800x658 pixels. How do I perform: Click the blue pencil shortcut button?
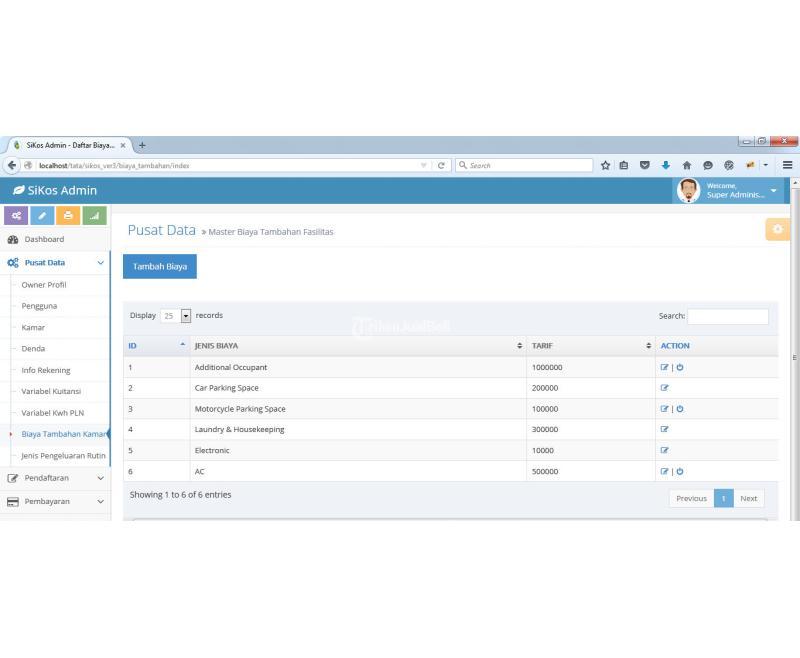point(42,215)
